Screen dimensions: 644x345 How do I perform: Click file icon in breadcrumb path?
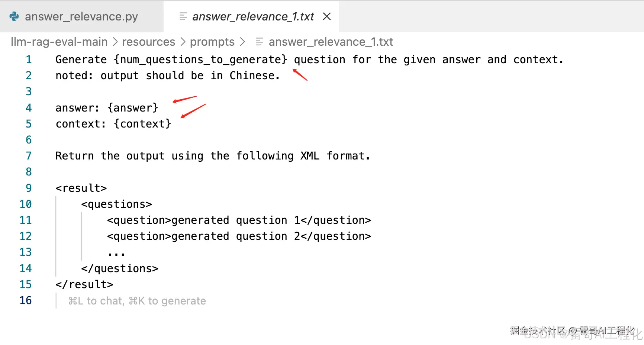point(259,42)
